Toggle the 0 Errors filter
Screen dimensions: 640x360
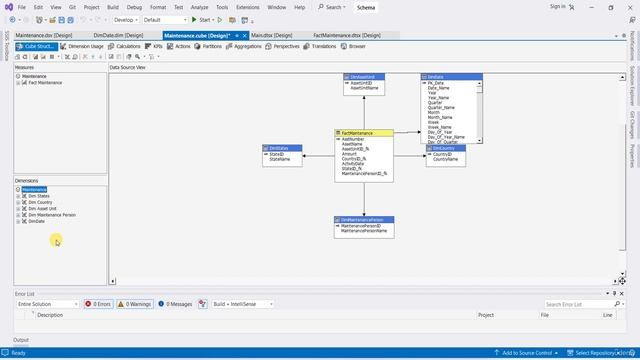[x=98, y=304]
